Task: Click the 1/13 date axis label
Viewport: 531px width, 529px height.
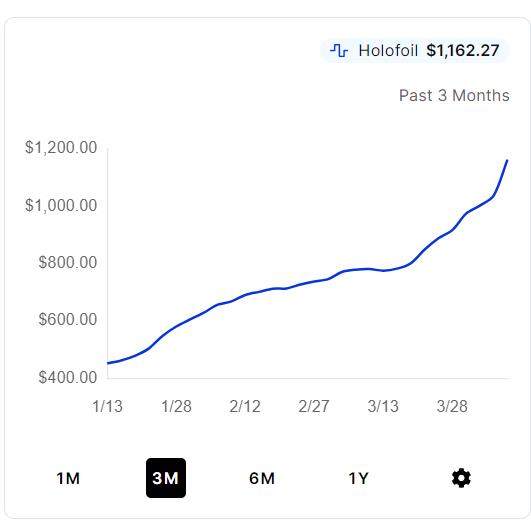Action: tap(107, 406)
